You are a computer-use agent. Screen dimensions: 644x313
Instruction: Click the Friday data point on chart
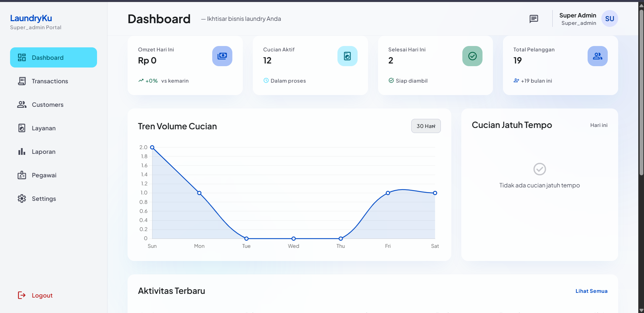pos(388,193)
